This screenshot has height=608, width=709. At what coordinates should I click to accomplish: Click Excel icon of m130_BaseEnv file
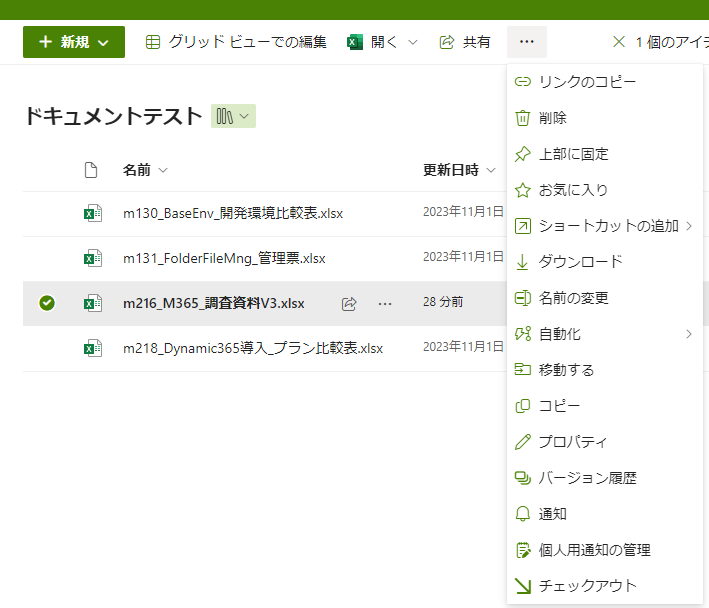(x=92, y=213)
